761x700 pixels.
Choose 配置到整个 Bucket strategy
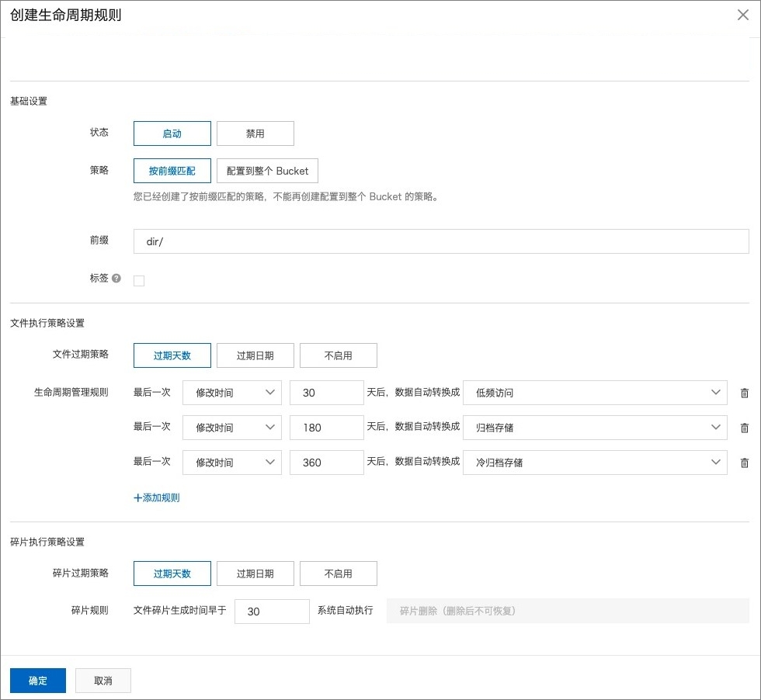(x=267, y=171)
